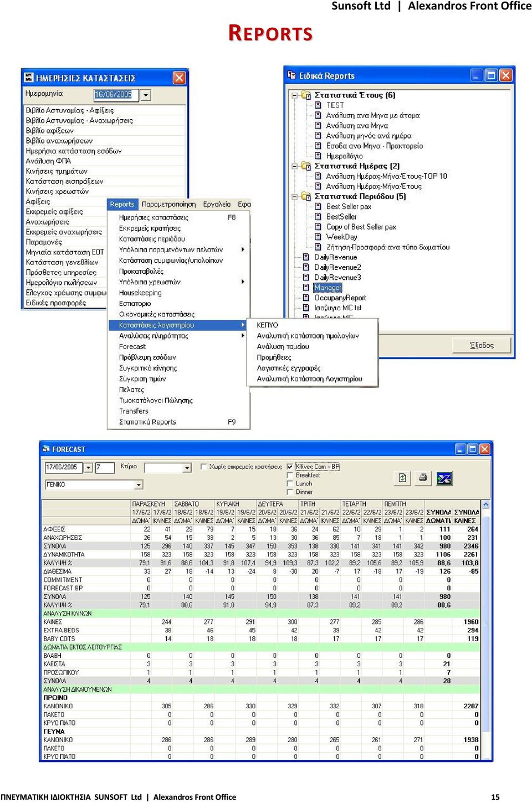Viewport: 532px width, 802px height.
Task: Click the printer icon in the Forecast window
Action: 423,478
